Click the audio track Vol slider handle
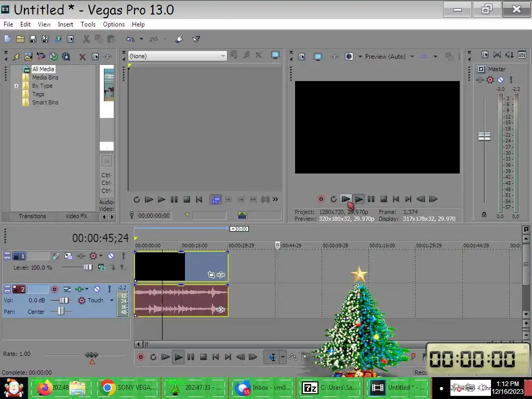This screenshot has width=532, height=399. tap(64, 300)
